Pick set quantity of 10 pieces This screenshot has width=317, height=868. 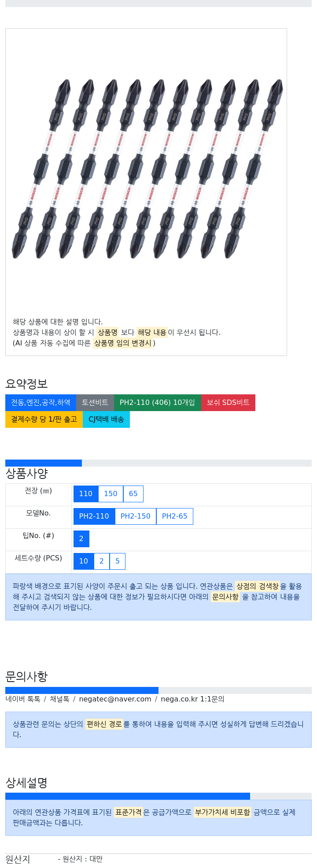[84, 561]
